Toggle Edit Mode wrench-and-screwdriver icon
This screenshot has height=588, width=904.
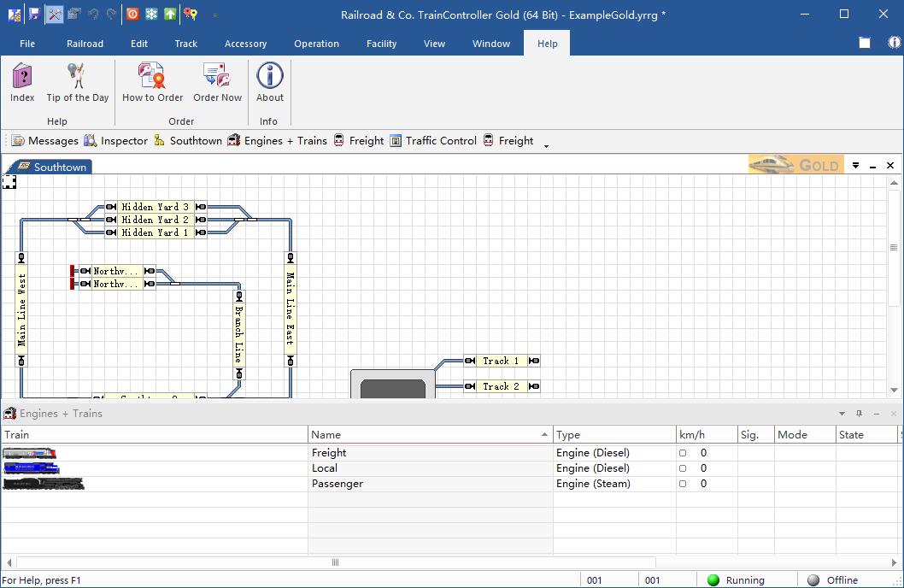[54, 14]
